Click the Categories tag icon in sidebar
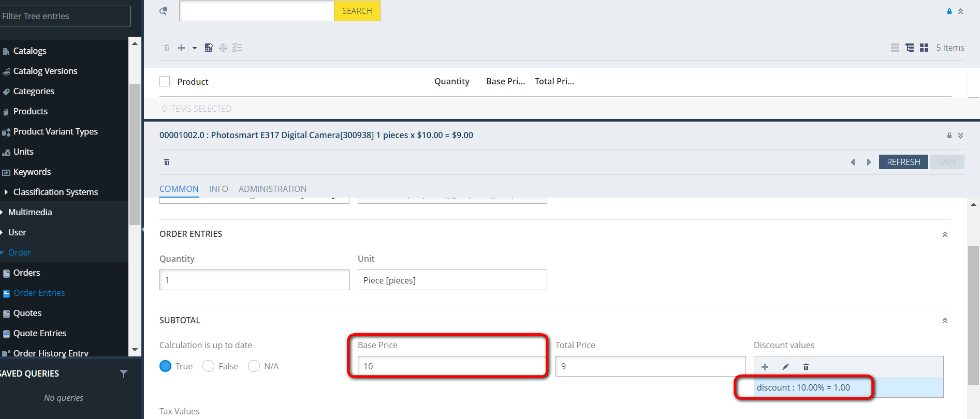 [x=6, y=92]
